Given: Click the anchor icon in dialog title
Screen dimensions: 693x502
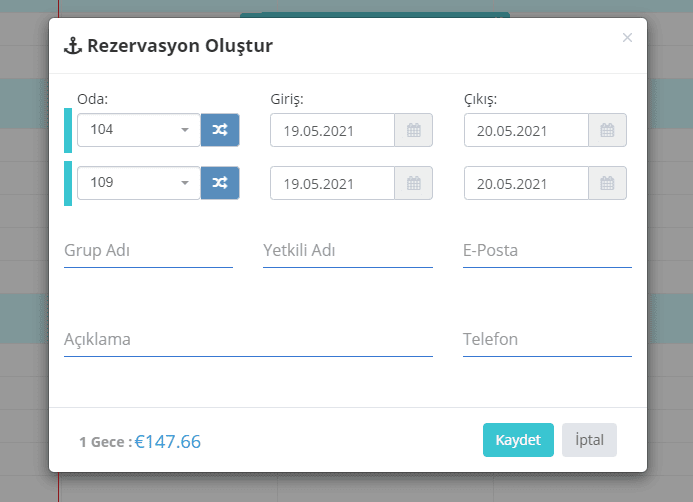Looking at the screenshot, I should pyautogui.click(x=73, y=46).
